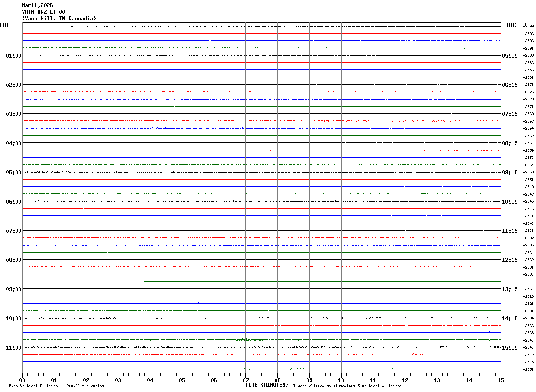536x392 pixels.
Task: Click the DC offset value '-2893'
Action: click(x=529, y=41)
